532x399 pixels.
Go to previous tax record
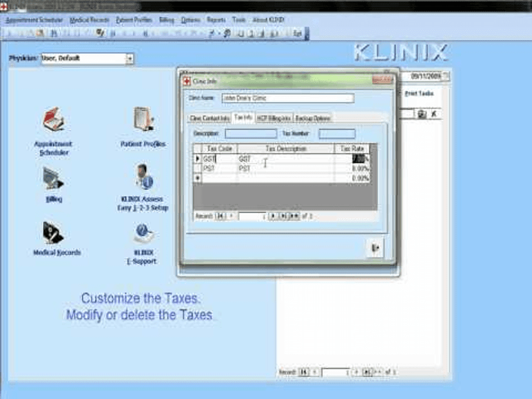[231, 216]
